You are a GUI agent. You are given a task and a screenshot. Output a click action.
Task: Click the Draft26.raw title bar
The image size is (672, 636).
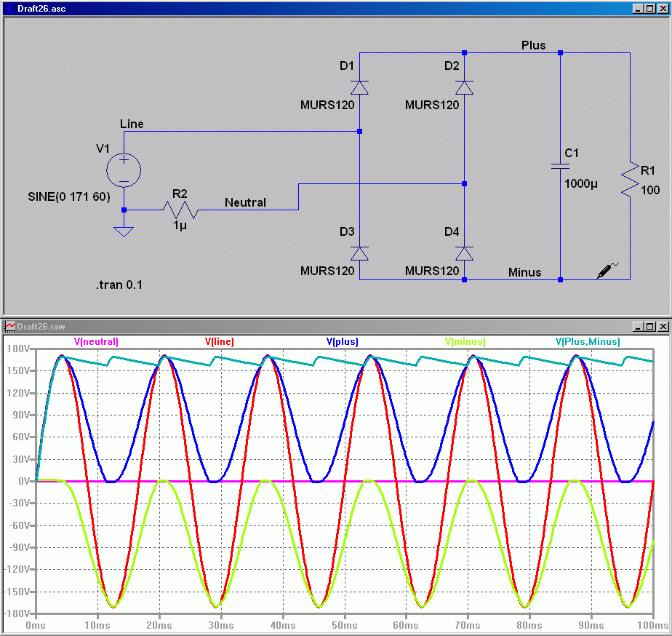(336, 326)
